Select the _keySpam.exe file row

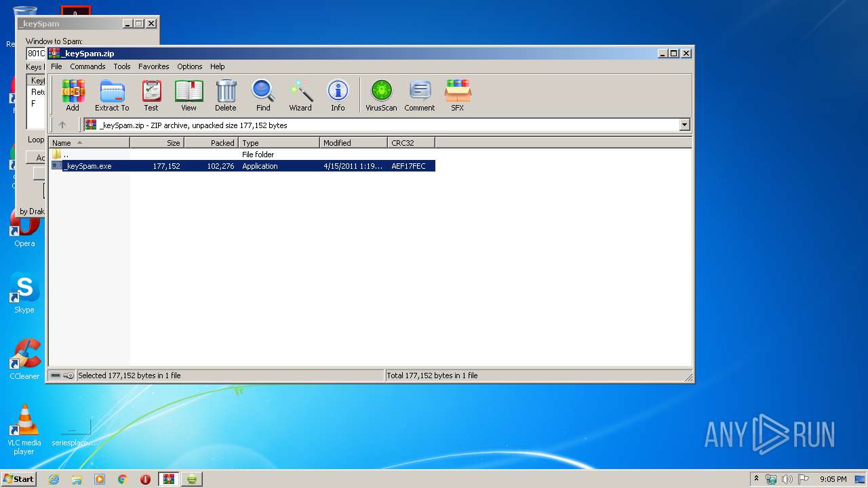click(x=242, y=166)
